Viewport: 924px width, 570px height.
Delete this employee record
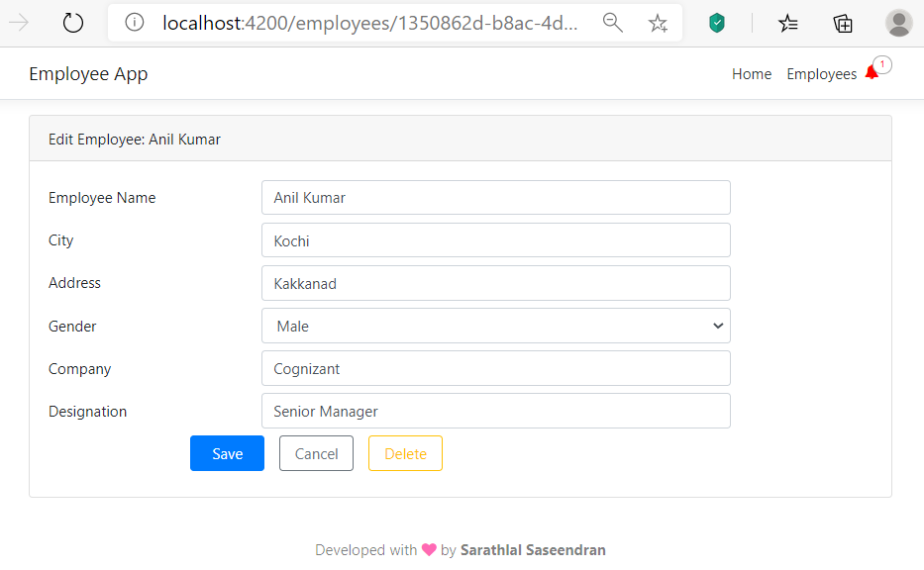click(x=405, y=453)
